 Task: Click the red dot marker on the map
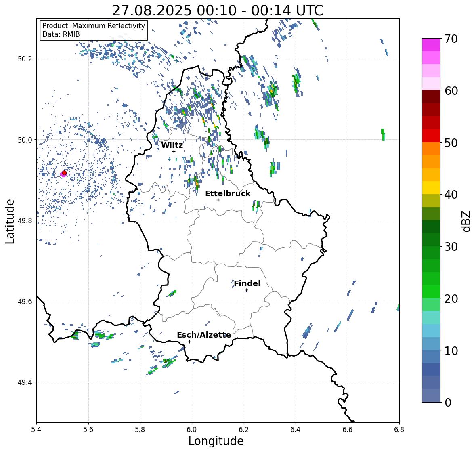64,173
